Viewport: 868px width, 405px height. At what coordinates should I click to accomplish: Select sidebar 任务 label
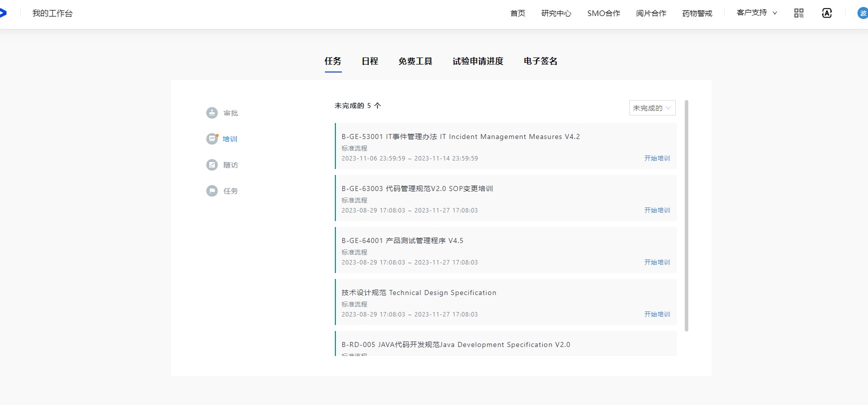coord(231,191)
